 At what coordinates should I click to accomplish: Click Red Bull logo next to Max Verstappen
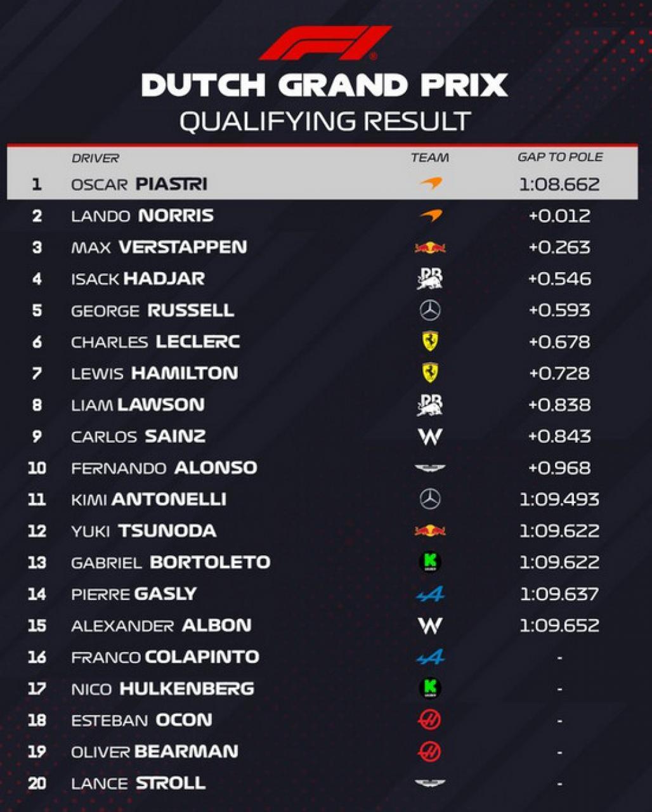(x=430, y=247)
